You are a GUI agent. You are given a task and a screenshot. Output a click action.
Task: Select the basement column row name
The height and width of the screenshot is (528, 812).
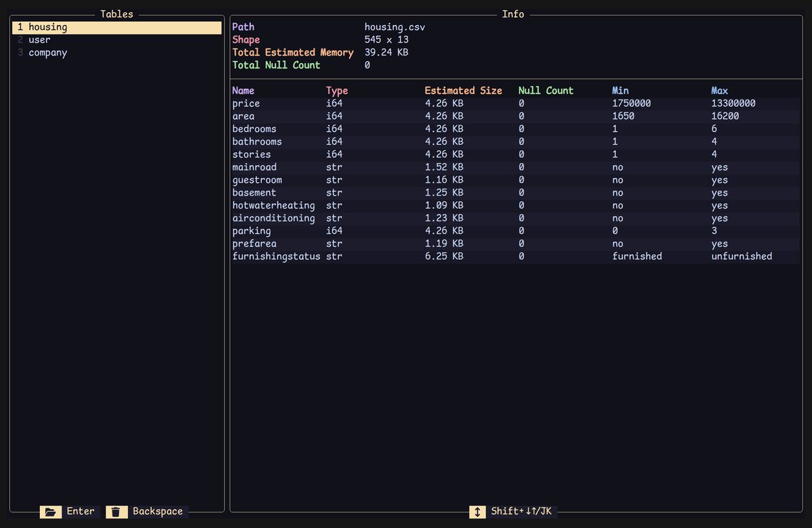click(254, 193)
